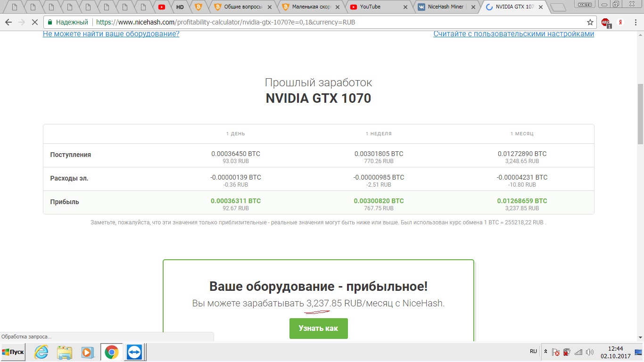Open the Adblock Plus extension icon
The width and height of the screenshot is (644, 362).
[x=606, y=23]
